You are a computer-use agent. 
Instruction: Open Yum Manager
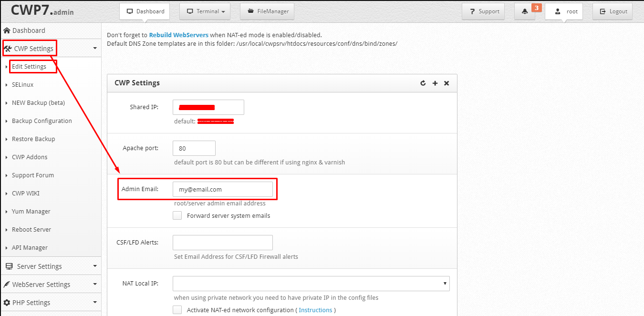coord(31,212)
